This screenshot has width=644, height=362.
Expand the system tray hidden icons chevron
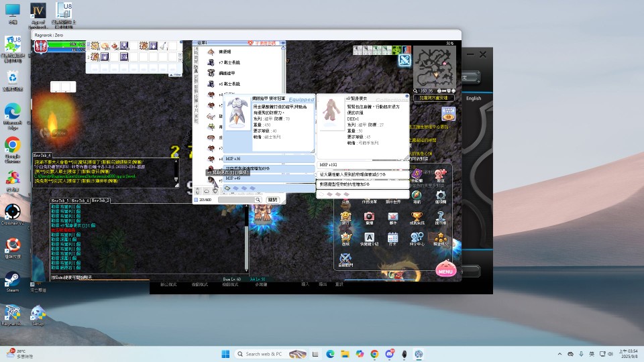pos(559,354)
